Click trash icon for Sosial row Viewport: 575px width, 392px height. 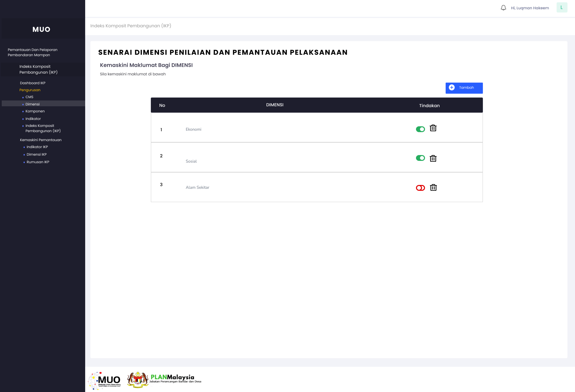pos(433,158)
